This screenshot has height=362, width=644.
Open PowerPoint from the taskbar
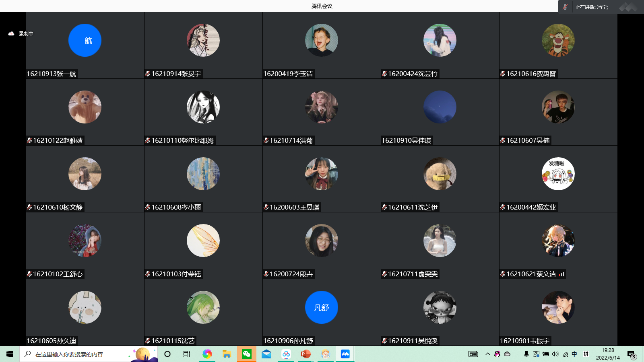tap(305, 354)
